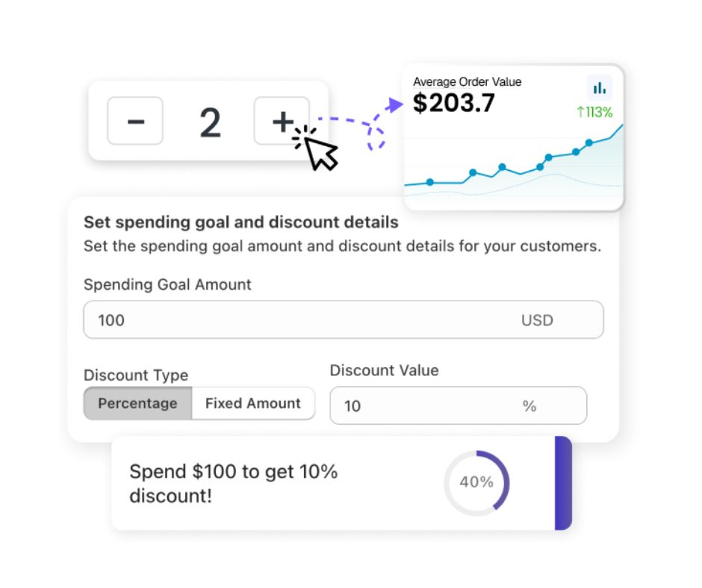Click the Average Order Value title

(467, 82)
